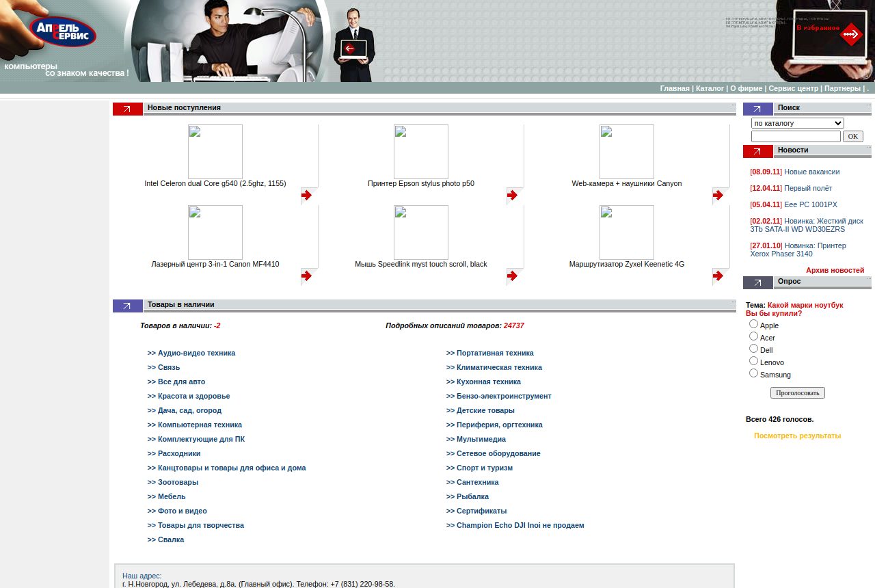
Task: Select Acer poll option
Action: (x=753, y=336)
